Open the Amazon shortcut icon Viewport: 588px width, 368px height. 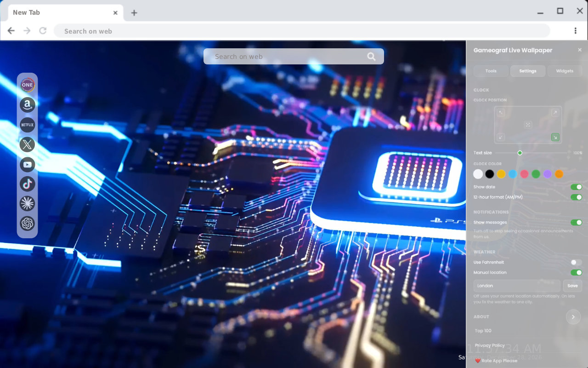28,105
